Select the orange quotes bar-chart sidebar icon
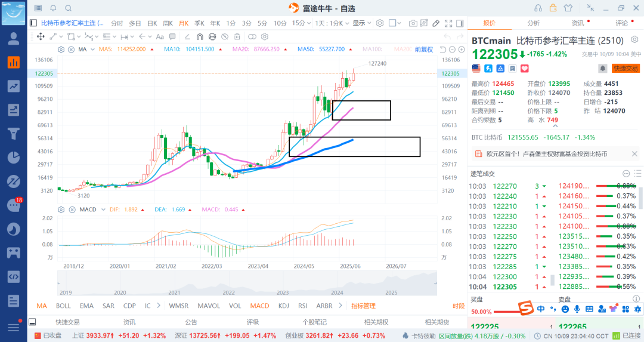 (x=14, y=62)
